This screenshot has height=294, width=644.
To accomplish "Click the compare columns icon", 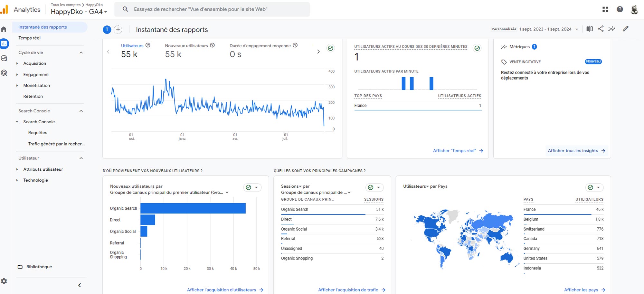I will [x=590, y=29].
